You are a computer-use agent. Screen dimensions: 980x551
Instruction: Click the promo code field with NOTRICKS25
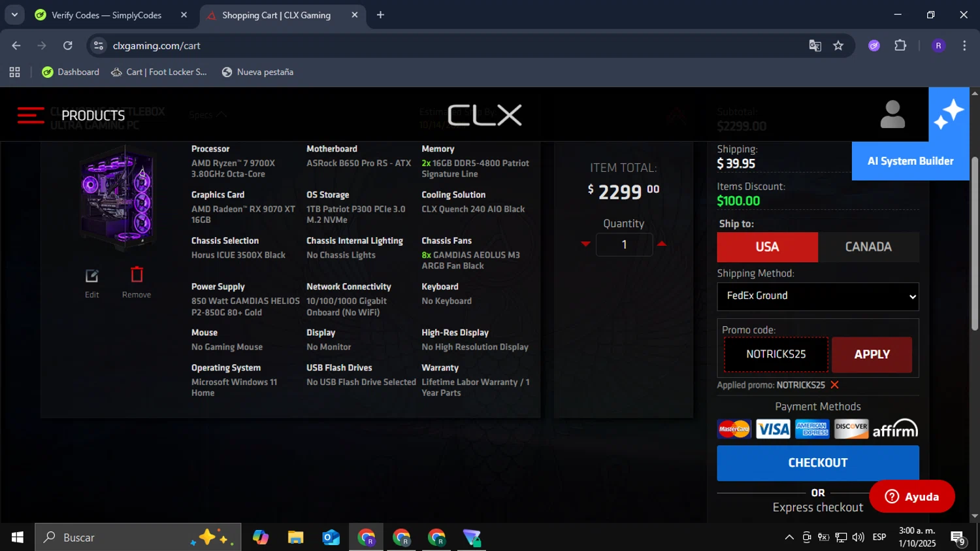tap(776, 354)
